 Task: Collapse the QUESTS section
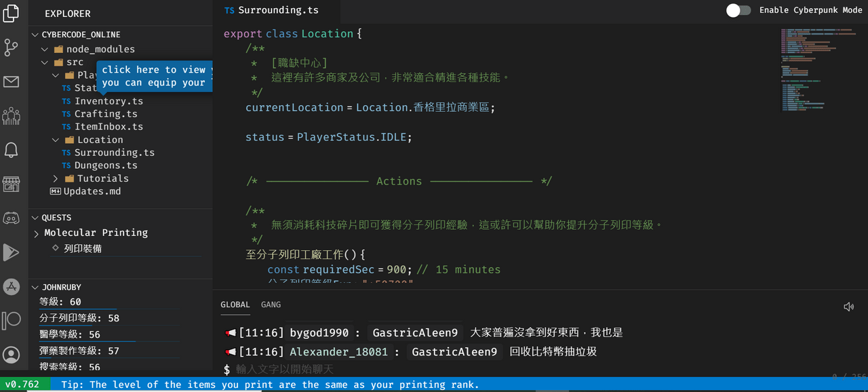pyautogui.click(x=35, y=218)
